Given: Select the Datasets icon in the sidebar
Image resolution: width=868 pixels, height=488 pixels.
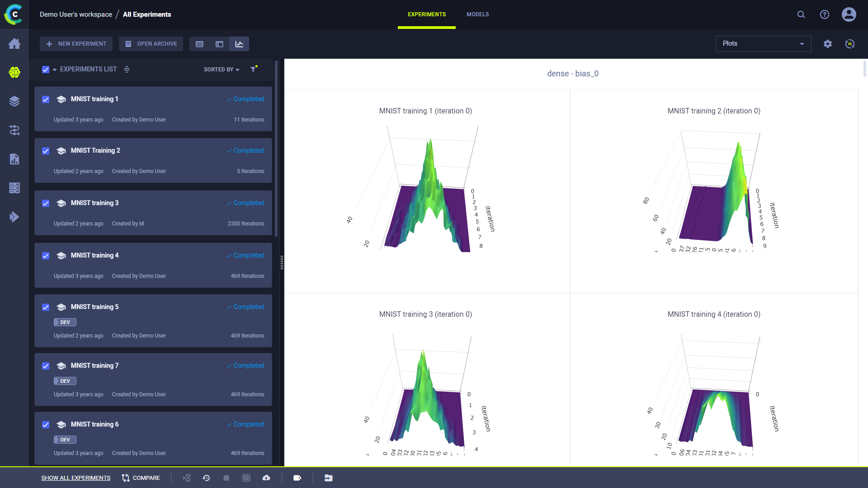Looking at the screenshot, I should 14,101.
